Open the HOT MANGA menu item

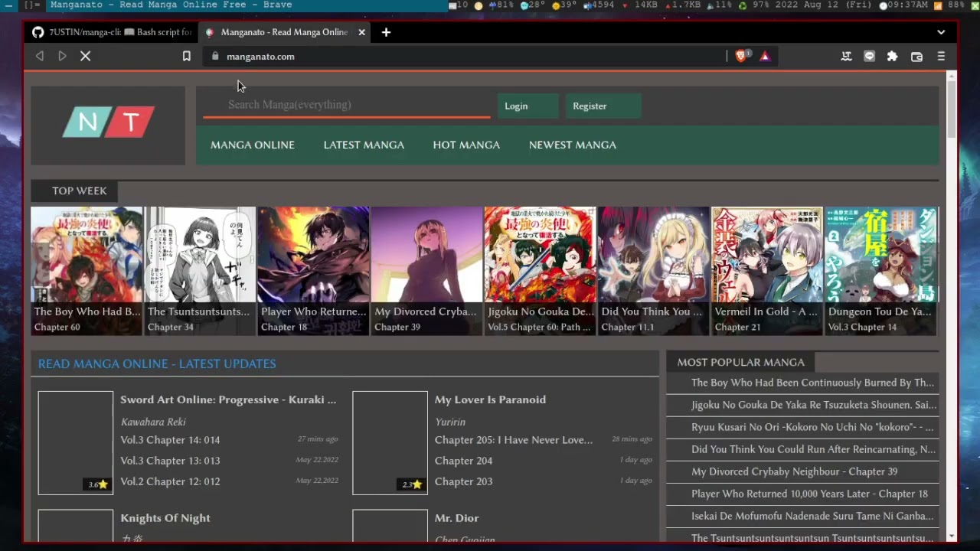pos(466,145)
